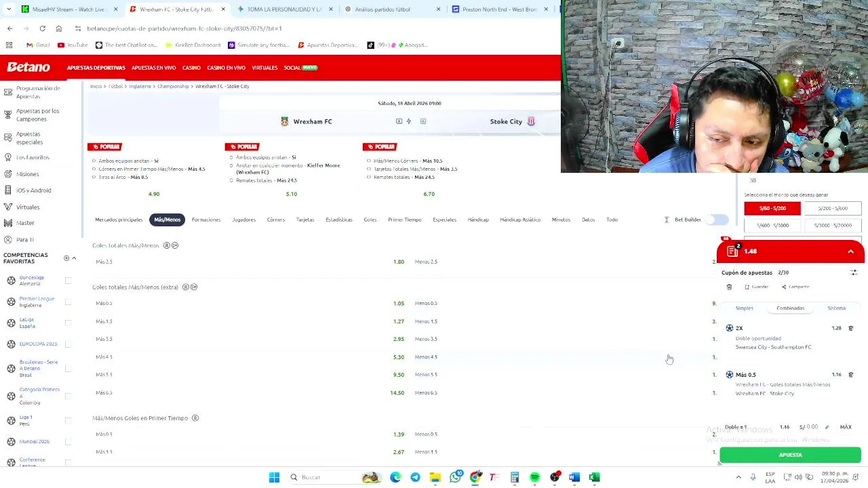
Task: Open Apuestas especiales in the sidebar
Action: coord(29,138)
